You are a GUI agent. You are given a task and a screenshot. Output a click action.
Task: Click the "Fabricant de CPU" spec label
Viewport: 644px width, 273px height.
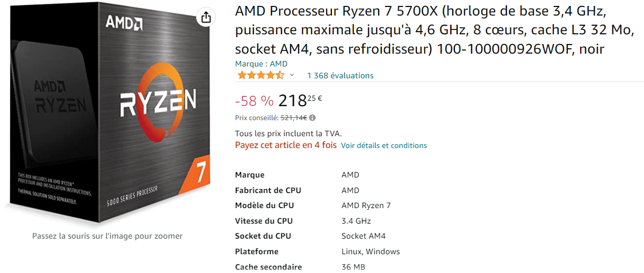coord(268,190)
